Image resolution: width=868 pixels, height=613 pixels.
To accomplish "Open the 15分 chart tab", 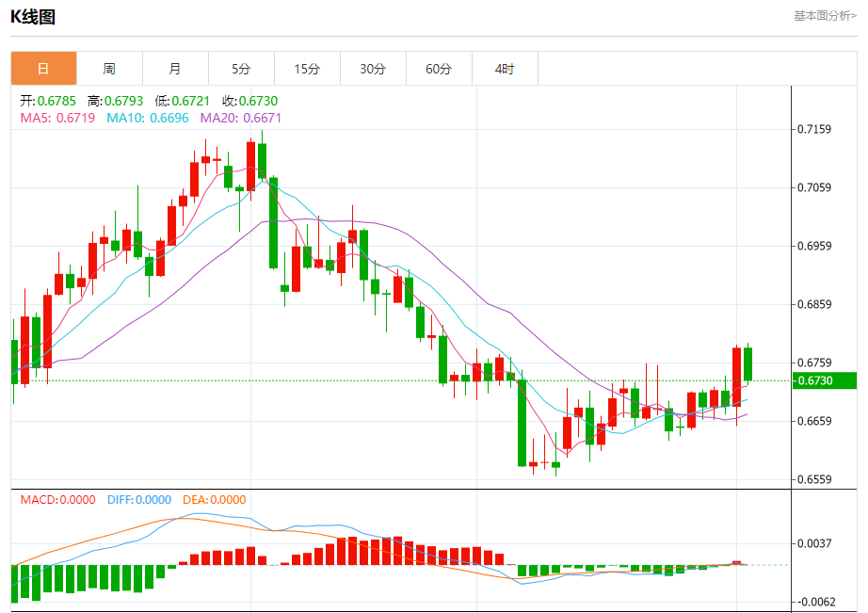I will [307, 69].
